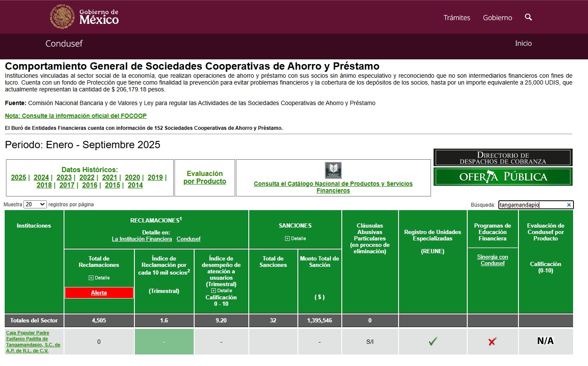Click the Gobierno de México logo
This screenshot has height=366, width=588.
click(x=84, y=17)
